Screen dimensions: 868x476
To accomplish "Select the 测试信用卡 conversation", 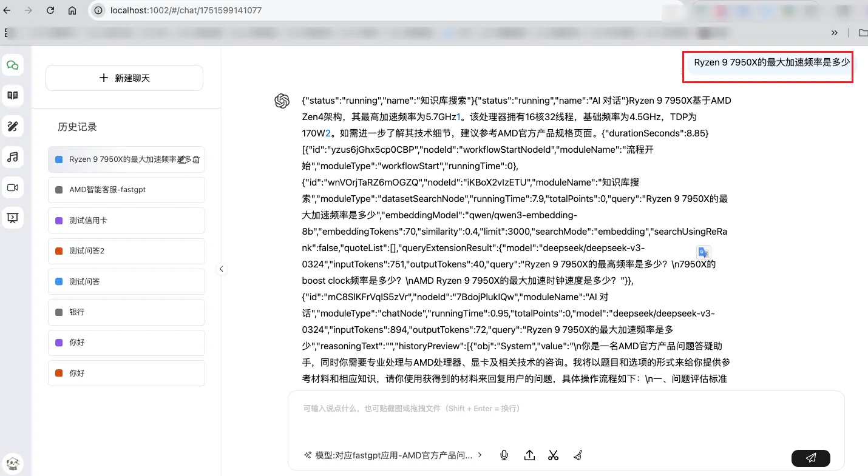I will (126, 220).
